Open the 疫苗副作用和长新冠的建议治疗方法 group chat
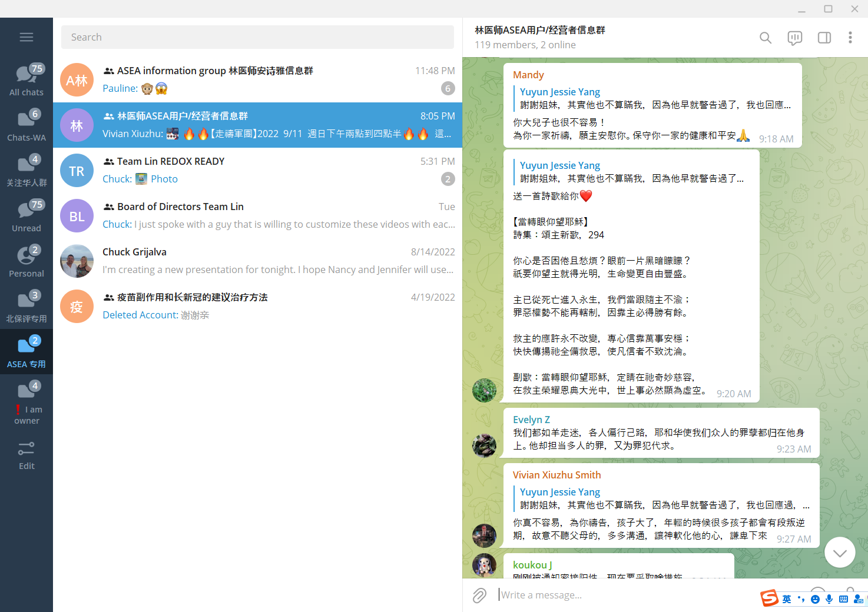Image resolution: width=868 pixels, height=612 pixels. (257, 306)
